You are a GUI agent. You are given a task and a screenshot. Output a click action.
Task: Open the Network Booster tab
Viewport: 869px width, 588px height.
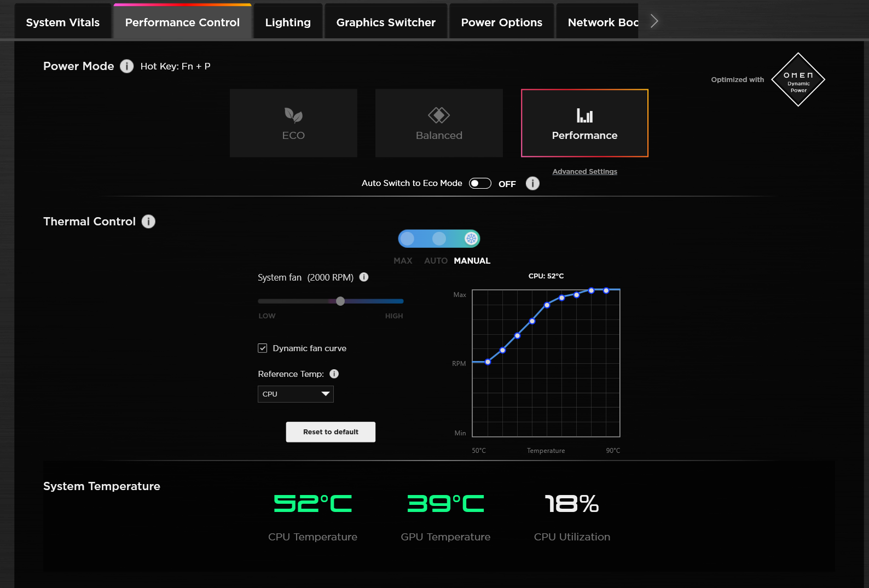click(x=598, y=22)
